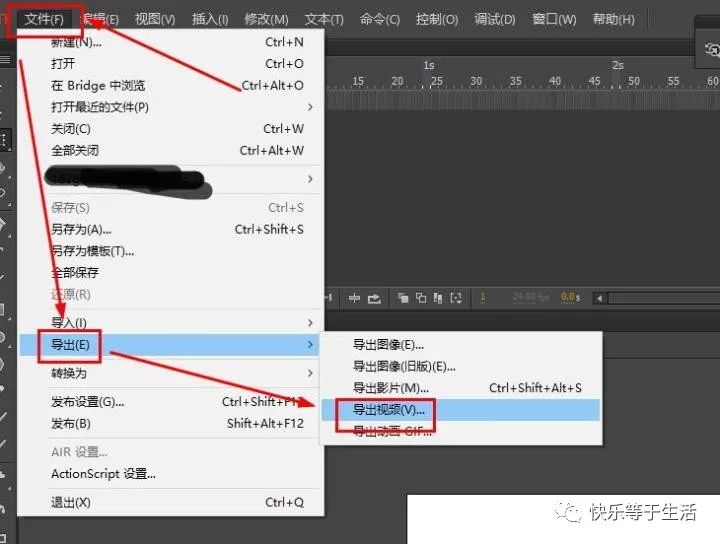Click the 2s marker on timeline ruler
Viewport: 720px width, 544px height.
(x=618, y=65)
